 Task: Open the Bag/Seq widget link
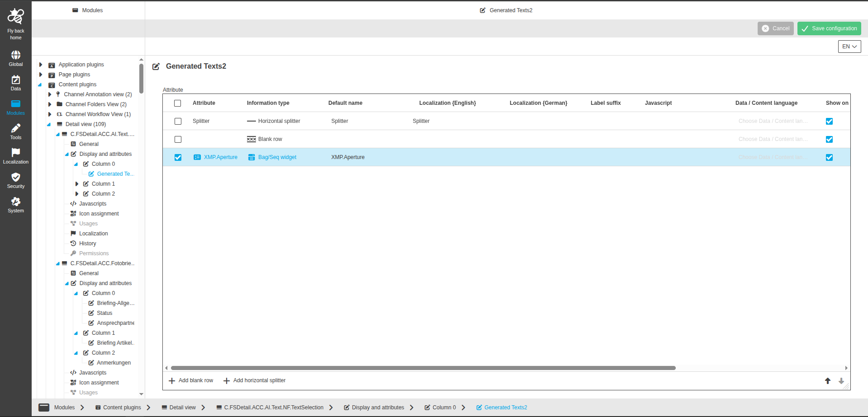[277, 157]
